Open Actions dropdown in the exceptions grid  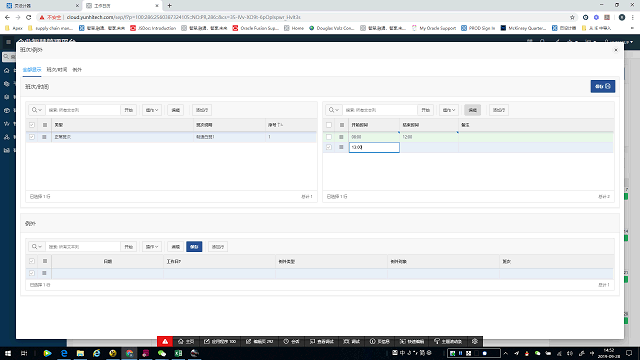point(152,247)
